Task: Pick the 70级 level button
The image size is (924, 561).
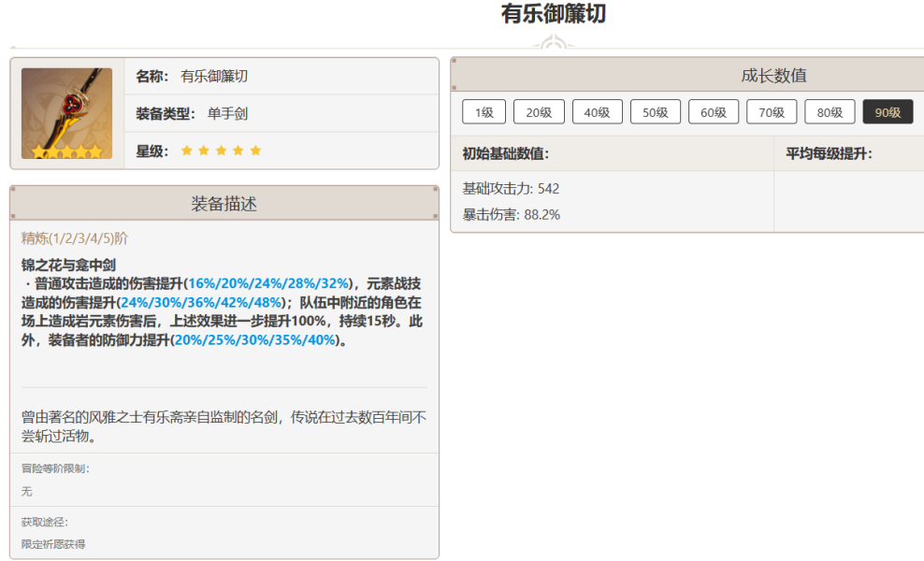Action: coord(771,112)
